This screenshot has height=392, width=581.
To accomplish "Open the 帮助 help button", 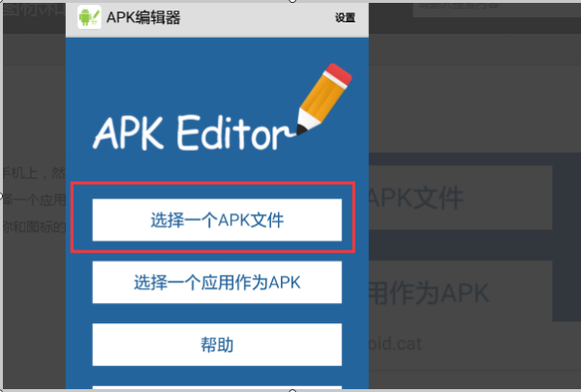I will click(x=217, y=345).
